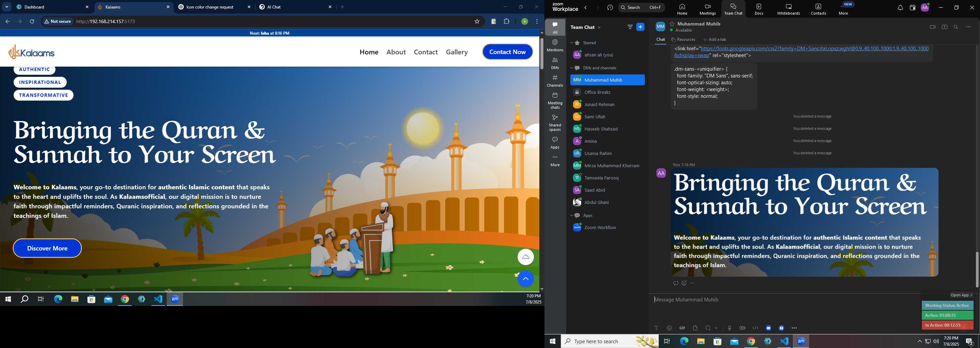Open Zoom Home tab

[682, 9]
